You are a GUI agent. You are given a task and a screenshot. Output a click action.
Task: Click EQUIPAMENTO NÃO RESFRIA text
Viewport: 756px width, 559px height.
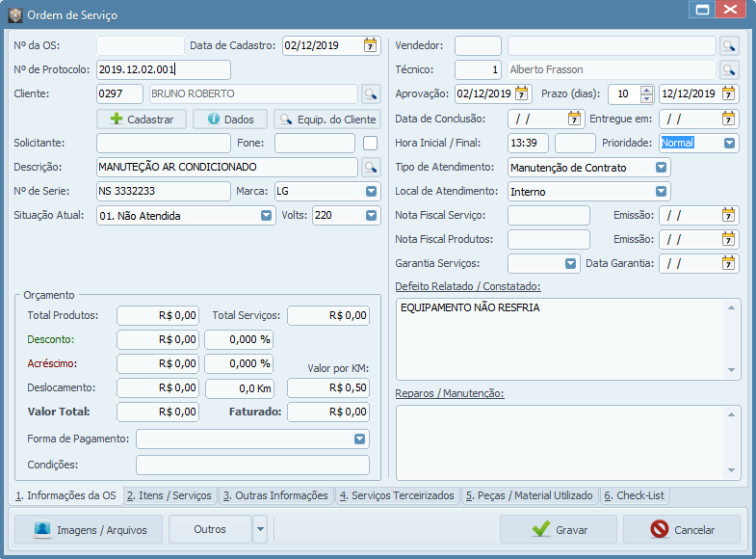[x=470, y=307]
